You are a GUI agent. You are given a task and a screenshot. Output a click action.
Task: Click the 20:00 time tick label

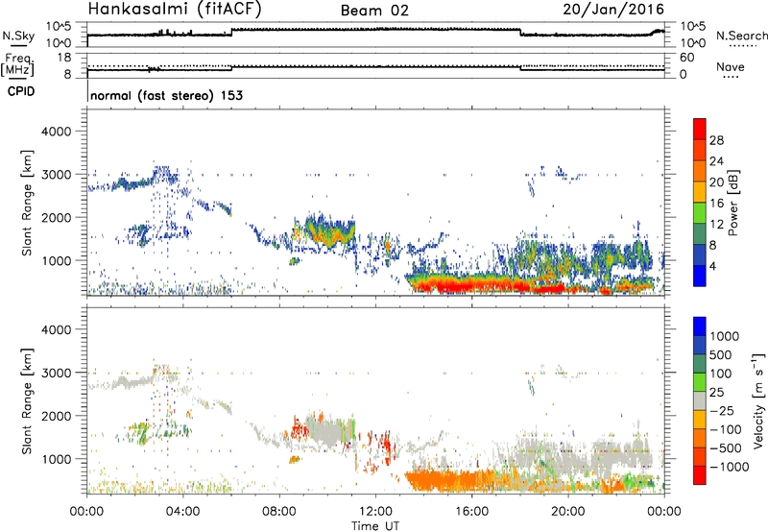pos(567,512)
